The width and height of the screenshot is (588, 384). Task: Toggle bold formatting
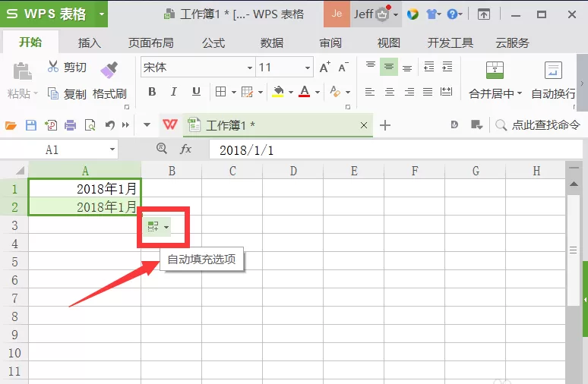coord(152,92)
